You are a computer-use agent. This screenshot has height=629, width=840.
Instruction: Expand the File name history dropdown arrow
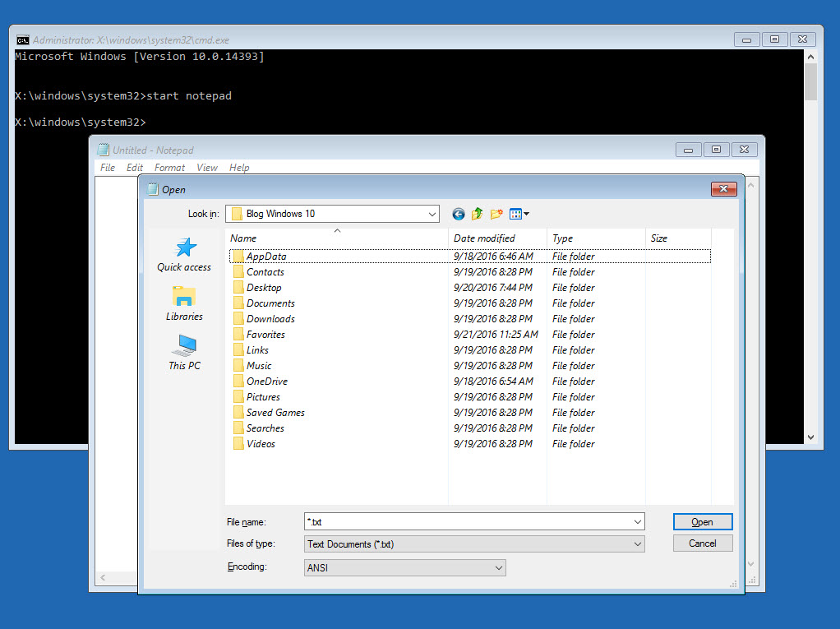tap(638, 522)
